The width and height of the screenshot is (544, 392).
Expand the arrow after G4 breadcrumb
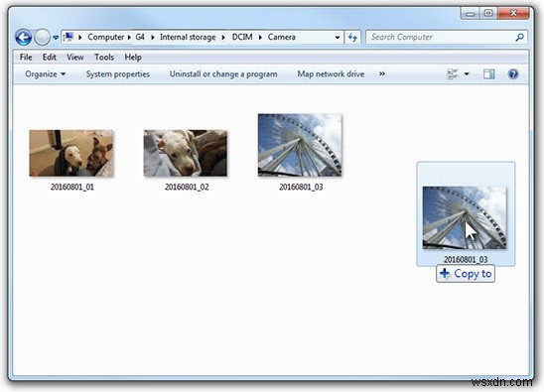(x=153, y=38)
